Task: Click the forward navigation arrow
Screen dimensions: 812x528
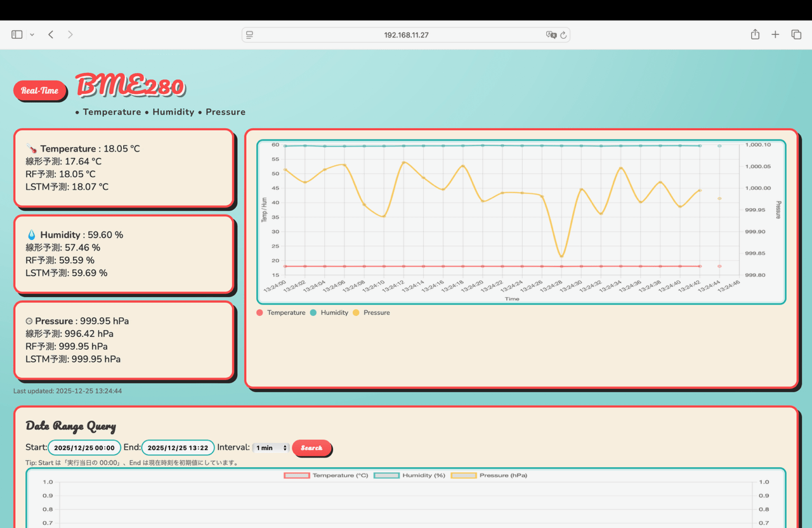Action: (70, 35)
